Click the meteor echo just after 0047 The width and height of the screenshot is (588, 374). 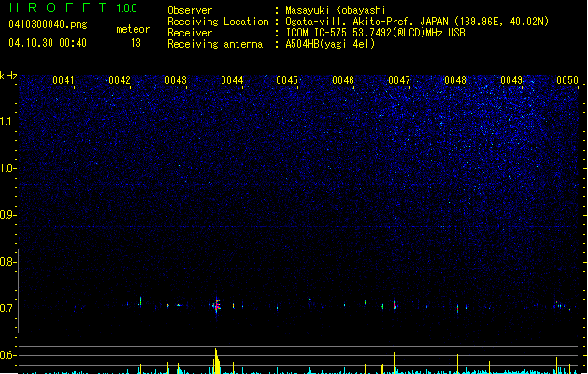point(394,304)
